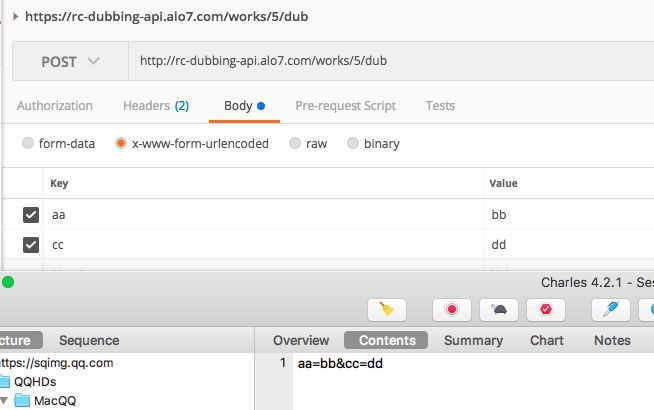Open the Headers (2) tab

[x=156, y=106]
